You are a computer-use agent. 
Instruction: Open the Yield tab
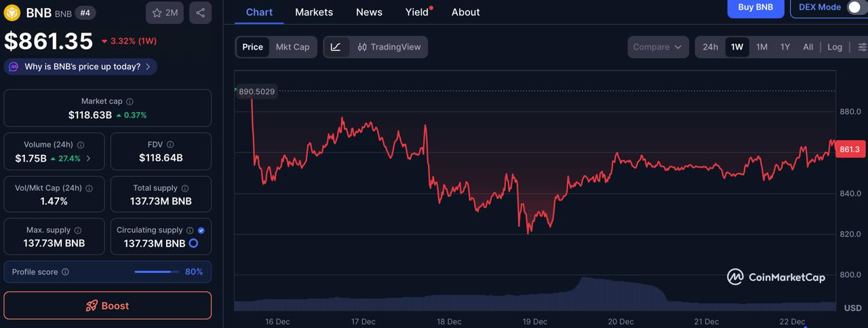pyautogui.click(x=417, y=12)
